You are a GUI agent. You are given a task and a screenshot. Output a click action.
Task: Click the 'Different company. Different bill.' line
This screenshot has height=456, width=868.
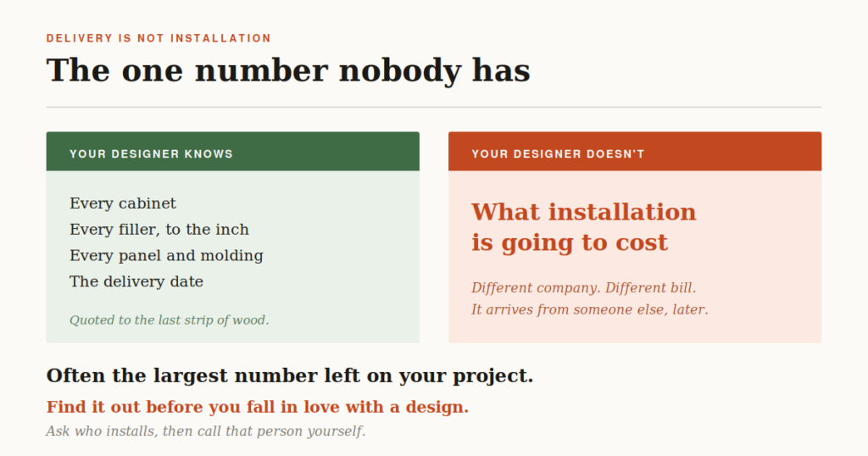pyautogui.click(x=583, y=288)
